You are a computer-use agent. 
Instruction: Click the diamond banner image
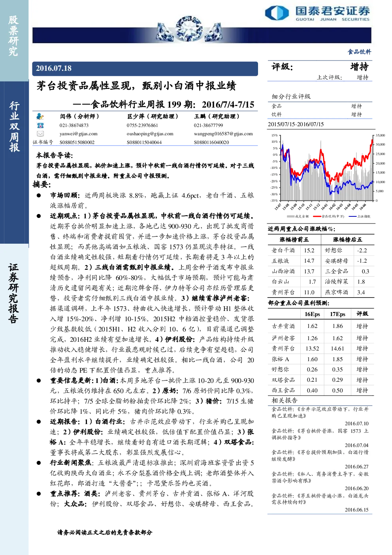point(189,29)
